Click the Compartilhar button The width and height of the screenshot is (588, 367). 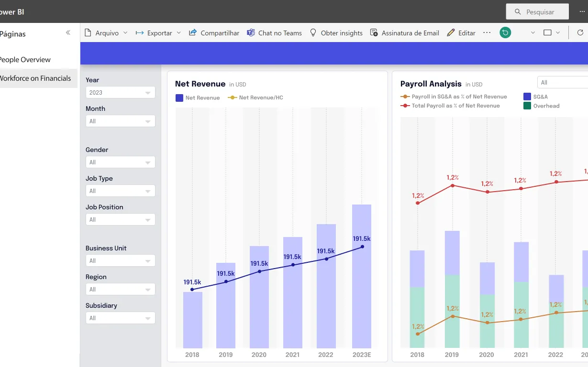(214, 33)
